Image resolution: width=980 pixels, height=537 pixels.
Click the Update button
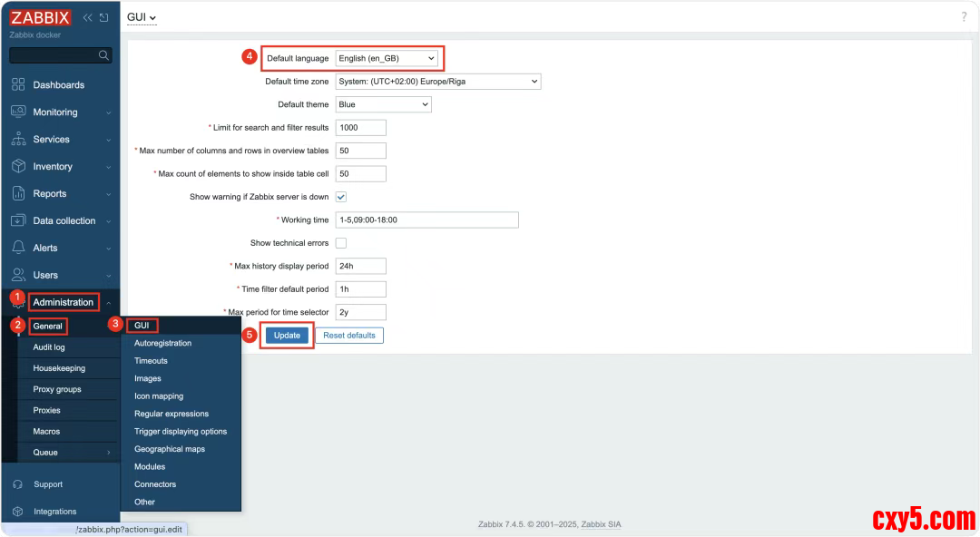click(x=287, y=336)
